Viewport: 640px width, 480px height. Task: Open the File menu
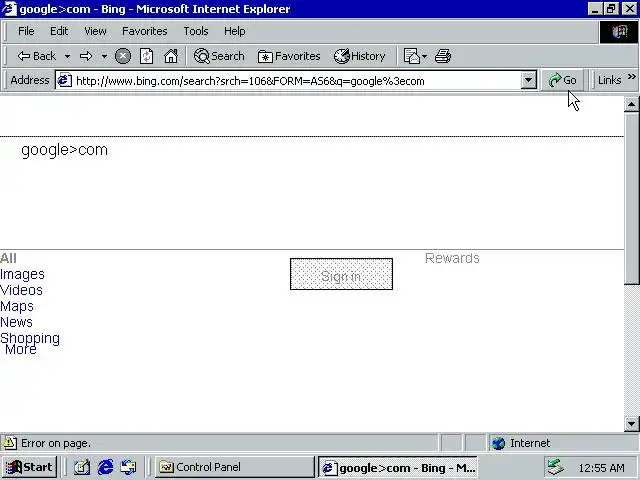tap(26, 31)
